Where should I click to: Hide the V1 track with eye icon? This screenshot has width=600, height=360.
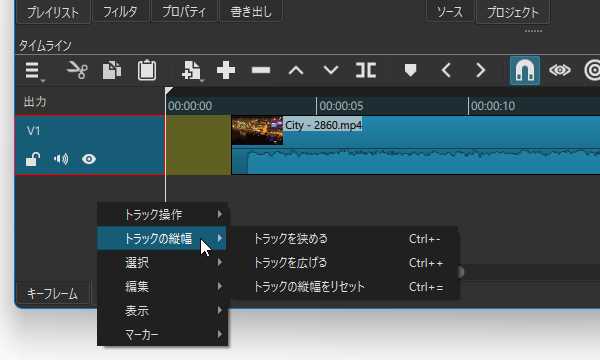[x=89, y=159]
